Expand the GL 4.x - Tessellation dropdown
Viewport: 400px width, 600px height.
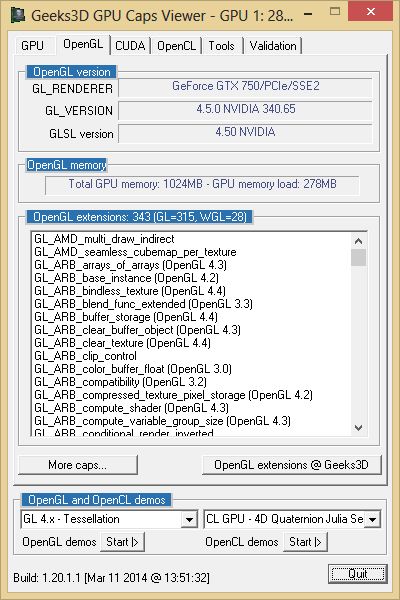click(x=189, y=519)
